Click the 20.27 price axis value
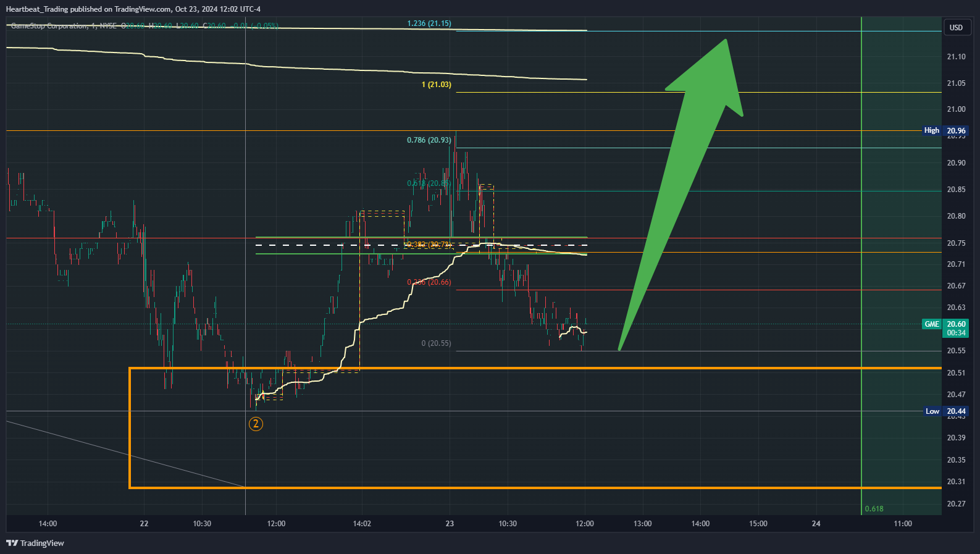Image resolution: width=980 pixels, height=554 pixels. 956,504
